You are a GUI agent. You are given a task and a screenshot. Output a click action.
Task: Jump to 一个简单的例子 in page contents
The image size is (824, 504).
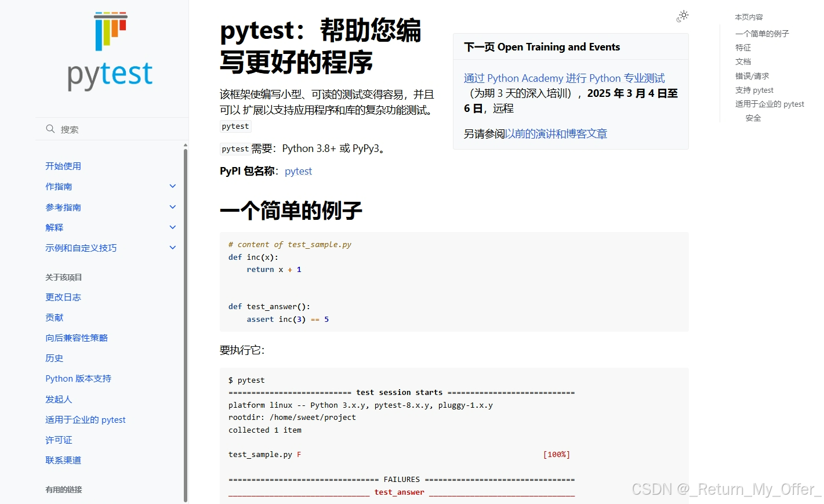(762, 34)
